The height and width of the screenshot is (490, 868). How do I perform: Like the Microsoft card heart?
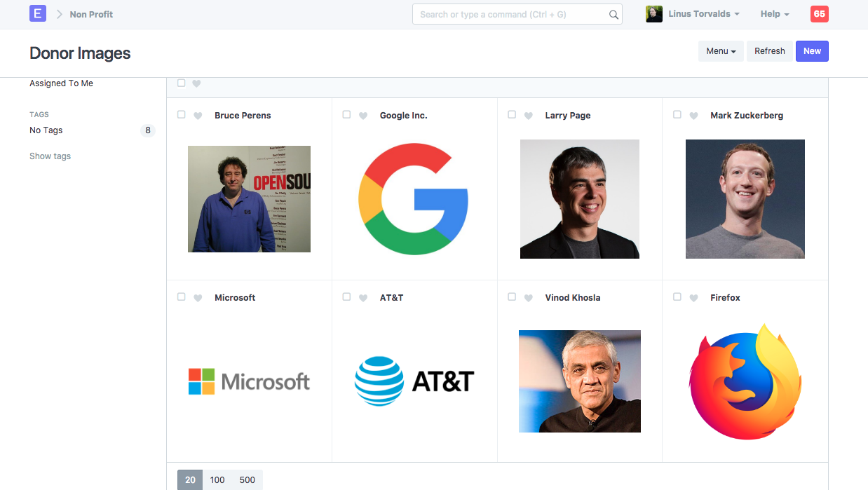[x=198, y=298]
